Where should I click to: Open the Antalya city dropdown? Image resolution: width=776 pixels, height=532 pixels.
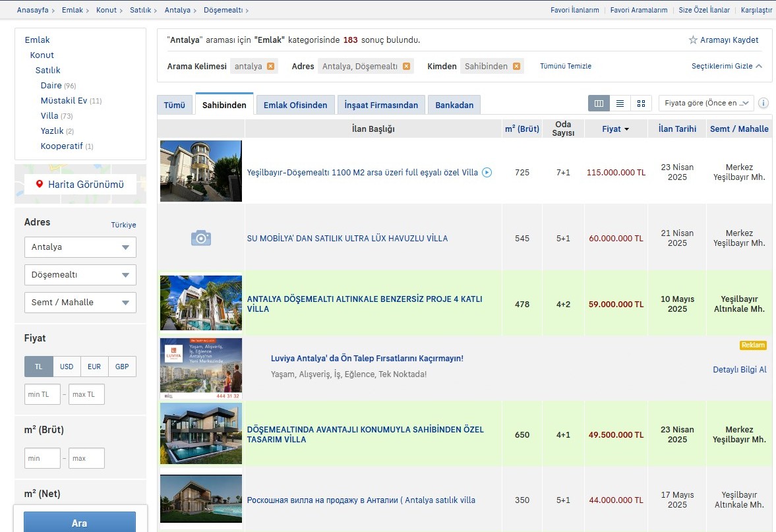[80, 247]
